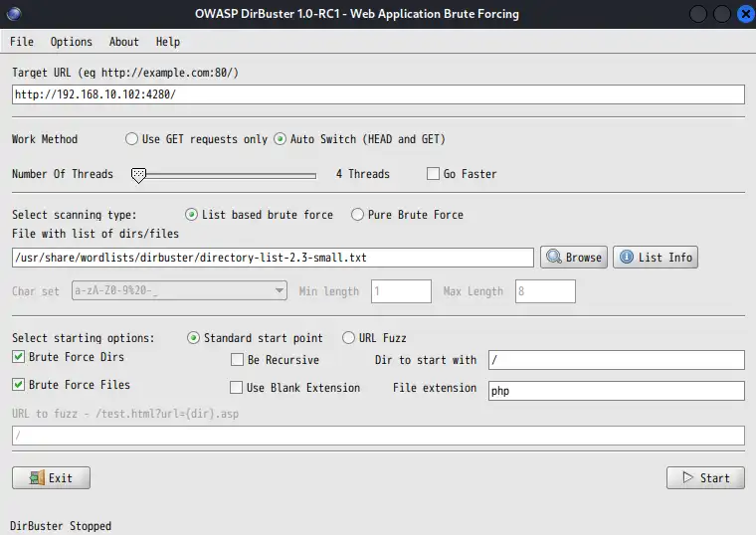Screen dimensions: 756x535
Task: Uncheck Brute Force Dirs
Action: tap(19, 357)
